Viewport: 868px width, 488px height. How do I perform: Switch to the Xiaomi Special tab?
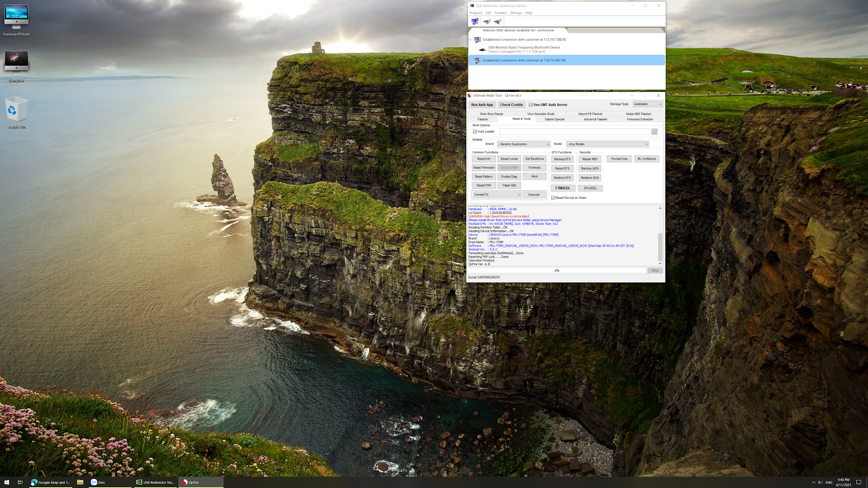coord(554,119)
